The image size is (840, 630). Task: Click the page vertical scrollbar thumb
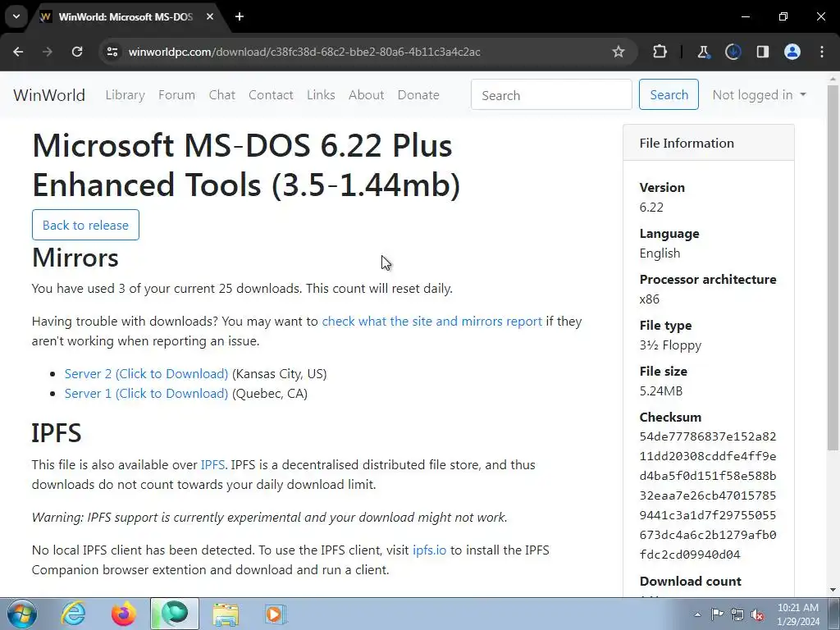point(833,267)
